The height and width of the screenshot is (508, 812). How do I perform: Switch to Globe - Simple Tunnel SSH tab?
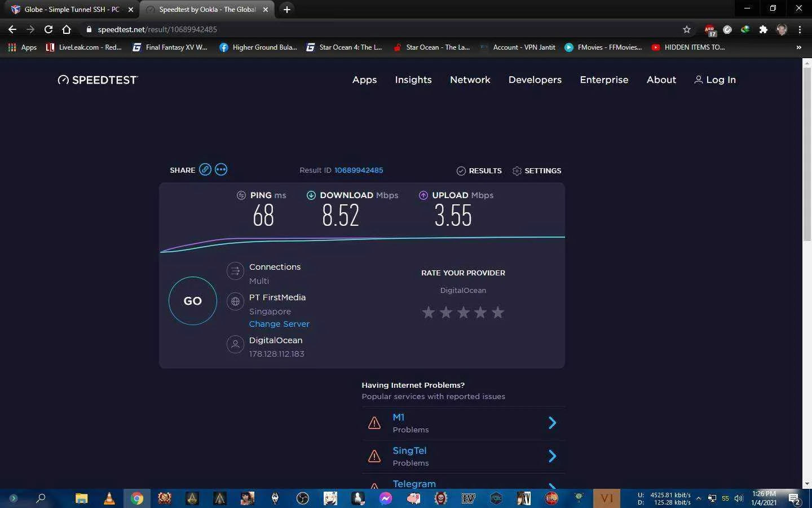coord(72,10)
